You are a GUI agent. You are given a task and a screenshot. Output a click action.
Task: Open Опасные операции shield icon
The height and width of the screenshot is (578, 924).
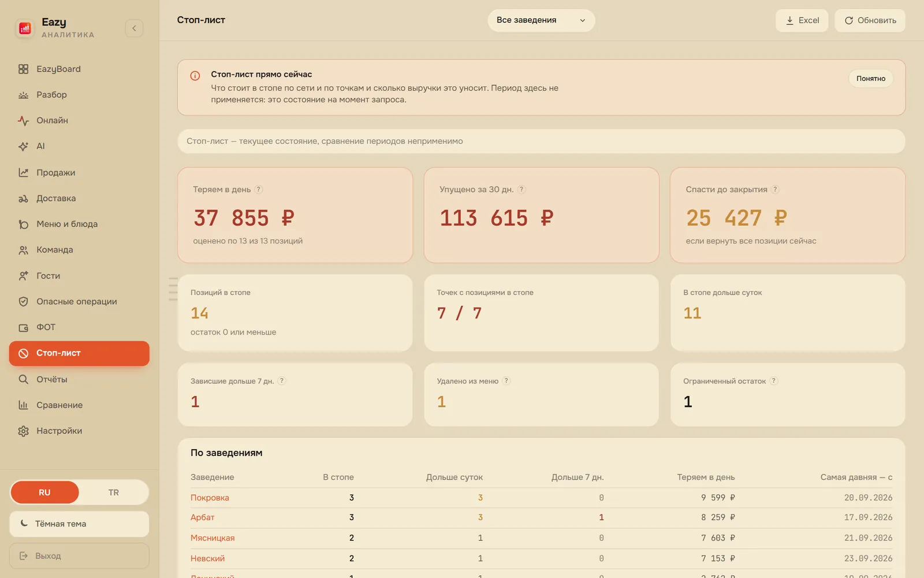pos(23,302)
